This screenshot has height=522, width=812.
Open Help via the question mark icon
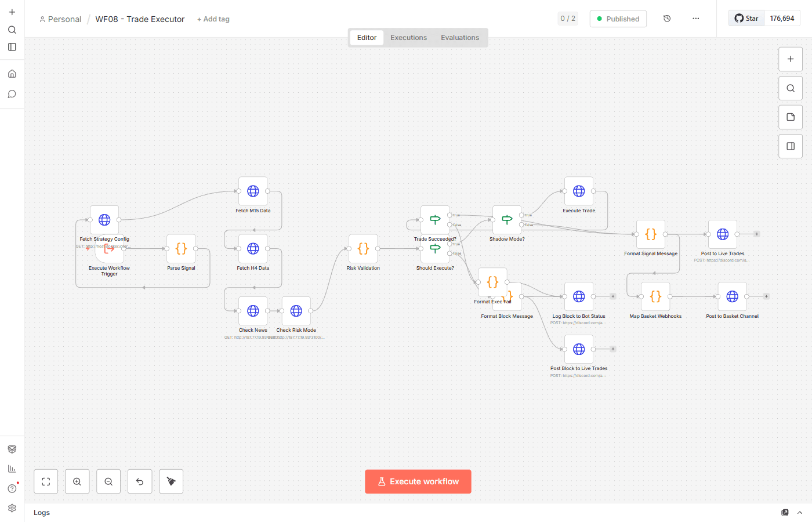[x=12, y=488]
